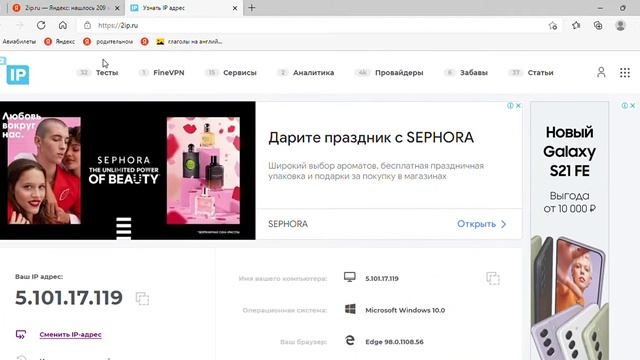The height and width of the screenshot is (360, 640).
Task: Add page to favorites with the star-plus icon
Action: tap(553, 26)
